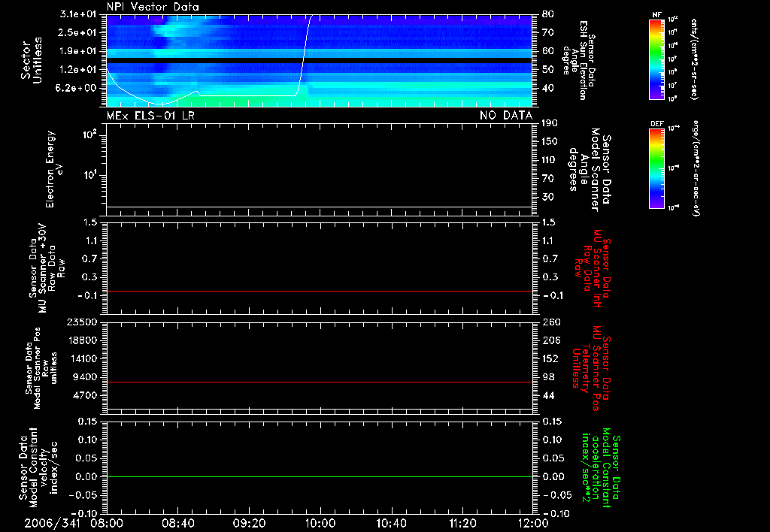Click the '10:00' time axis label

coord(320,523)
